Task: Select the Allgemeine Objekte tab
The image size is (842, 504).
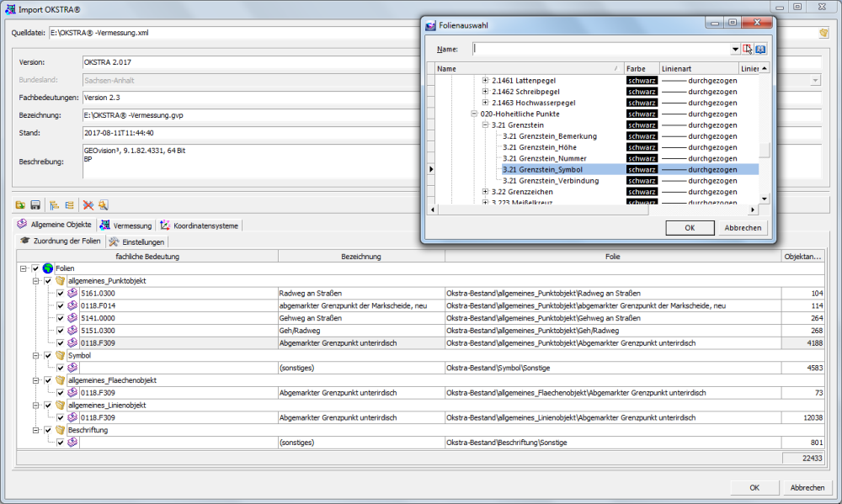Action: click(54, 225)
